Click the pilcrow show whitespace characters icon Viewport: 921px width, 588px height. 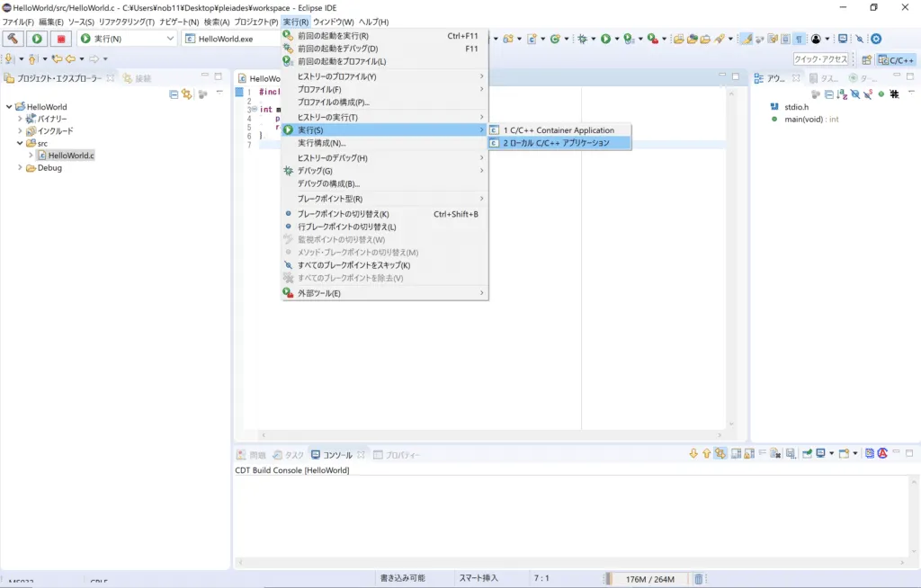coord(799,39)
